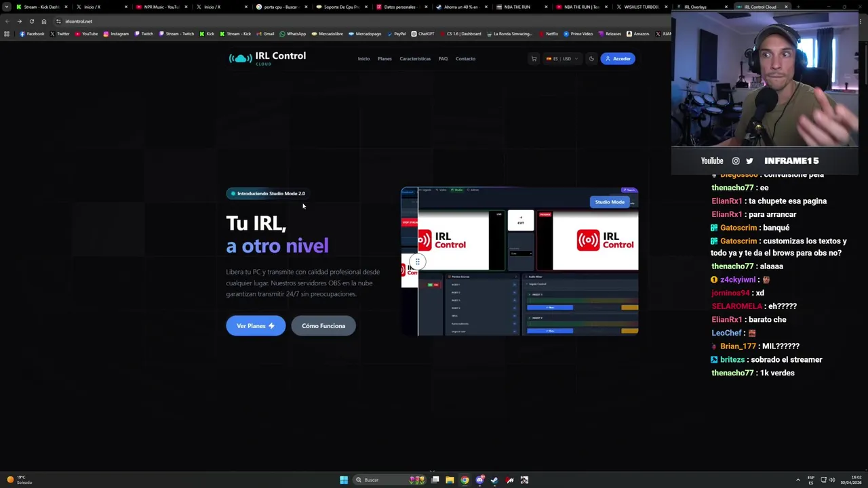Open Contacto navigation link
The image size is (868, 488).
point(465,59)
